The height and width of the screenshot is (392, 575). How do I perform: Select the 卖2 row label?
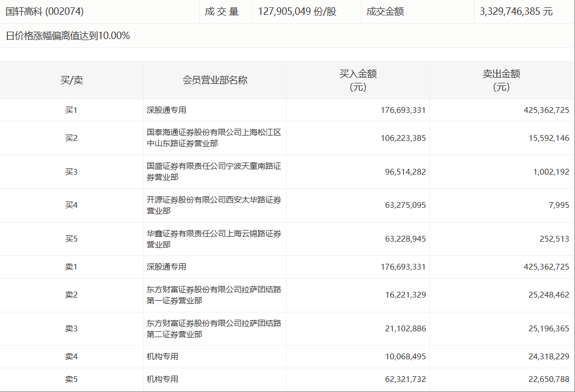[x=71, y=295]
